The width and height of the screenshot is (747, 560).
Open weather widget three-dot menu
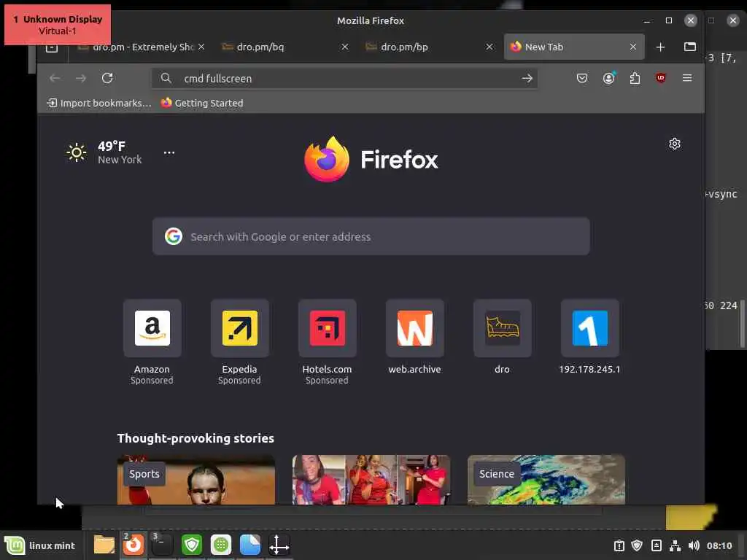[x=169, y=152]
